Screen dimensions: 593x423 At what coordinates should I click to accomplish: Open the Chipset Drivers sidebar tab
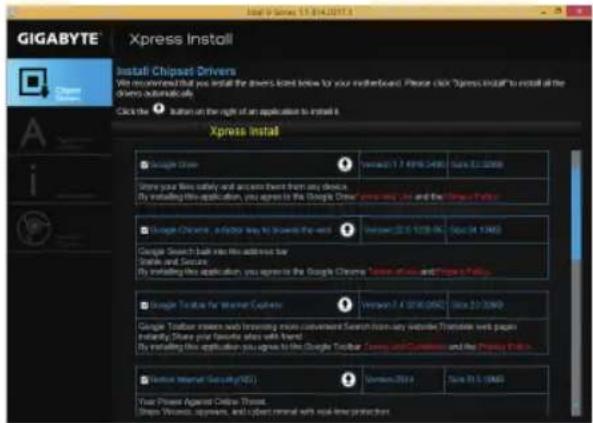(x=59, y=82)
